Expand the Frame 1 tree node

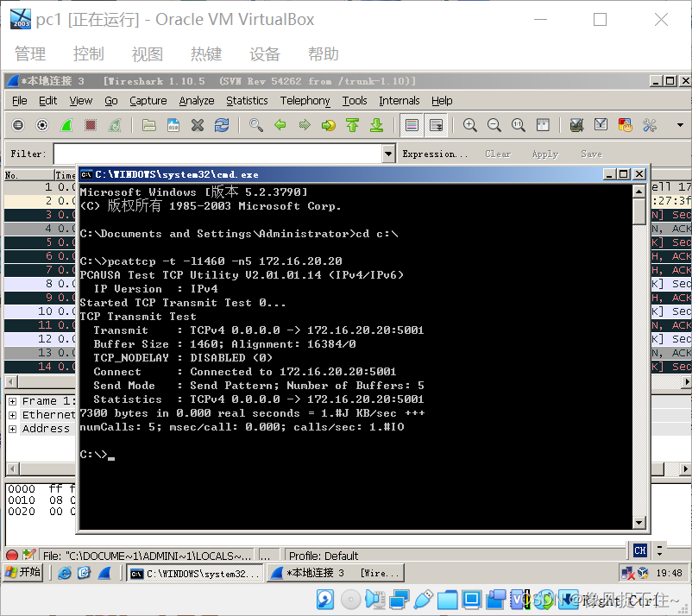coord(13,401)
